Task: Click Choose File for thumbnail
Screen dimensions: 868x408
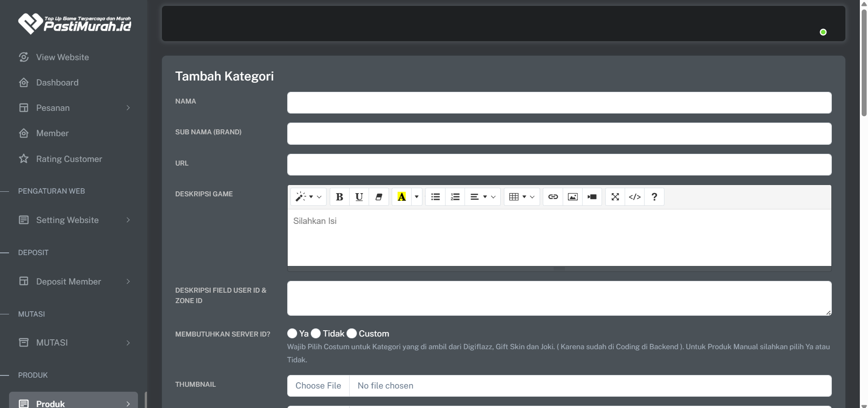Action: tap(318, 386)
